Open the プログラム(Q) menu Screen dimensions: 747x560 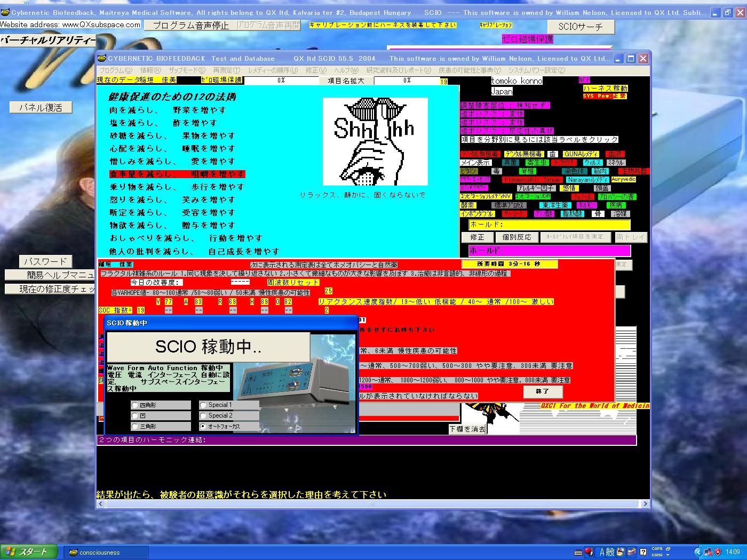click(x=116, y=70)
